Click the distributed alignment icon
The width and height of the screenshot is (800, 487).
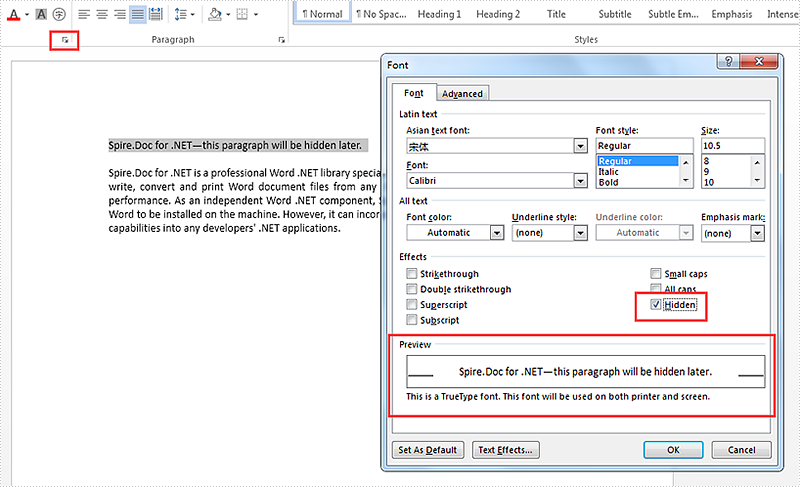click(x=156, y=14)
